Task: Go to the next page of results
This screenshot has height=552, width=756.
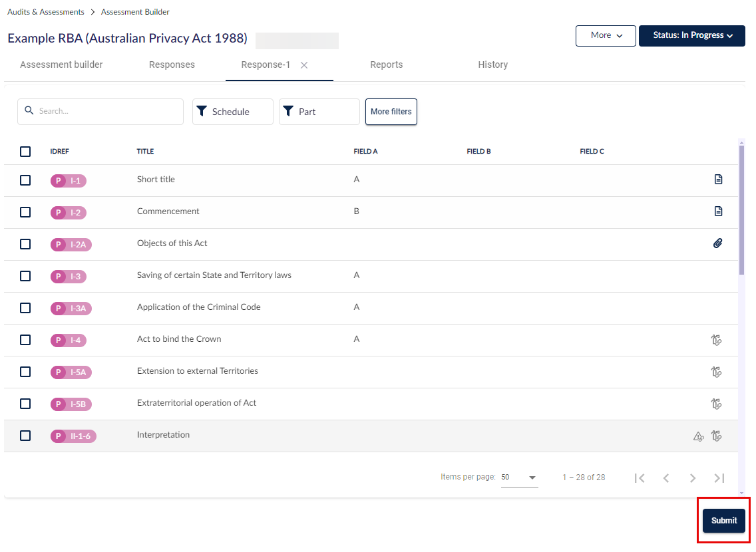Action: click(692, 478)
